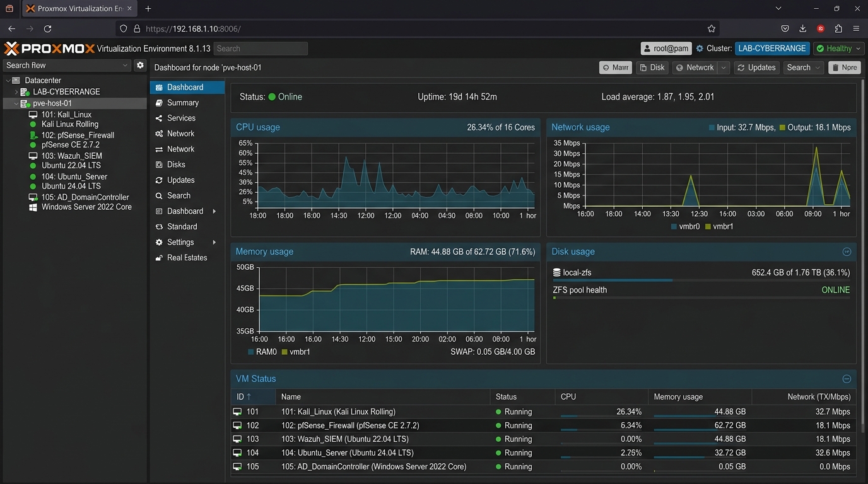The width and height of the screenshot is (868, 484).
Task: Select the 101: Kali_Linux tree entry
Action: click(x=66, y=115)
